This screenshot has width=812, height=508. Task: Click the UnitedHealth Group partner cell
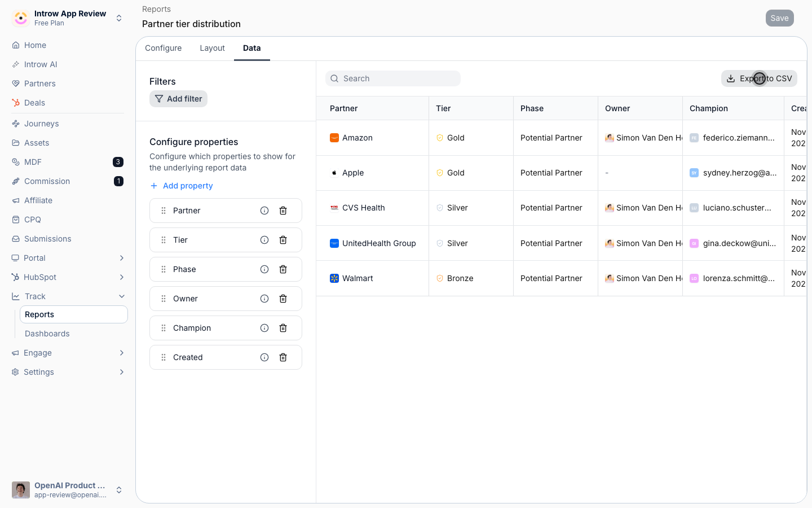373,243
